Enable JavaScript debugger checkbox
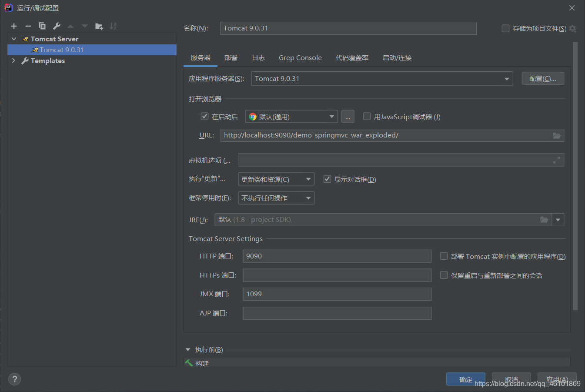The image size is (585, 392). coord(367,116)
